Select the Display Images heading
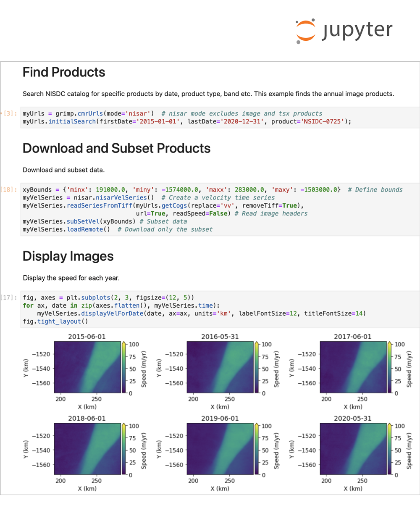420x508 pixels. point(68,256)
